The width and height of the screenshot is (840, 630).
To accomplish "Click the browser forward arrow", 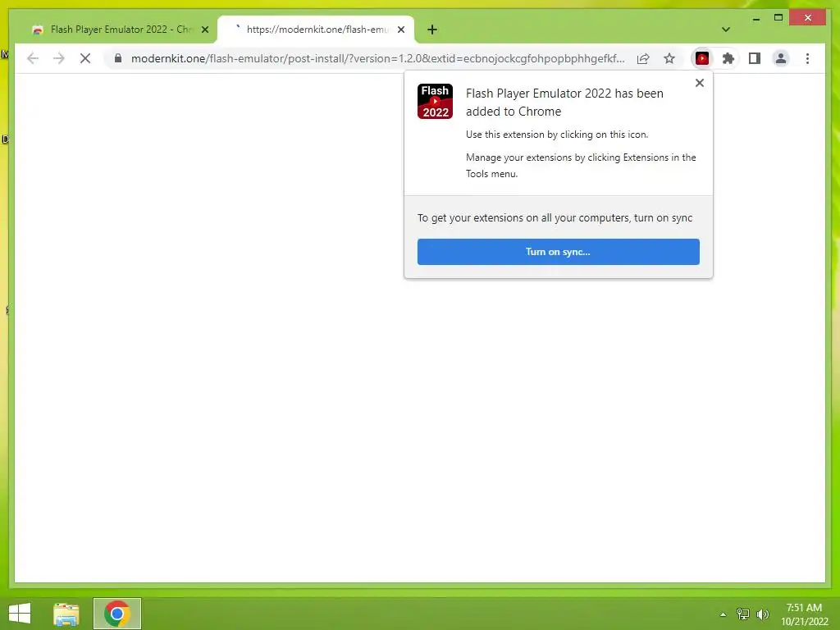I will [59, 58].
